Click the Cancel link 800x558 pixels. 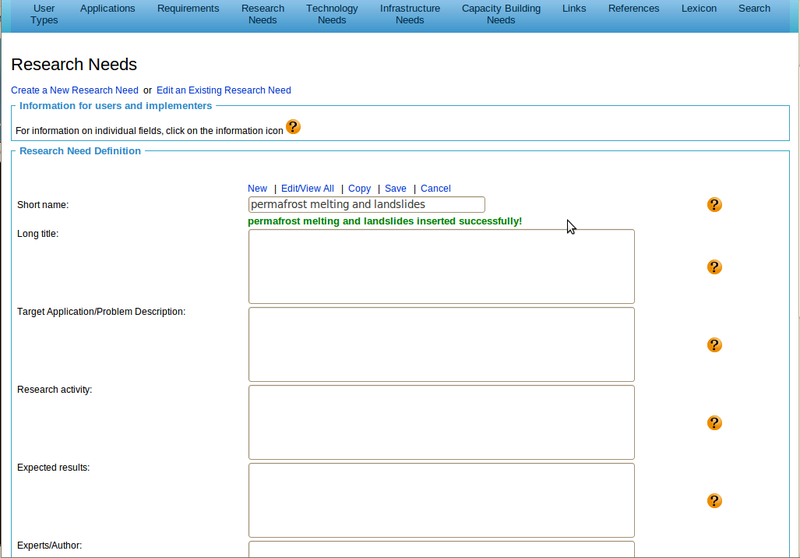(435, 188)
